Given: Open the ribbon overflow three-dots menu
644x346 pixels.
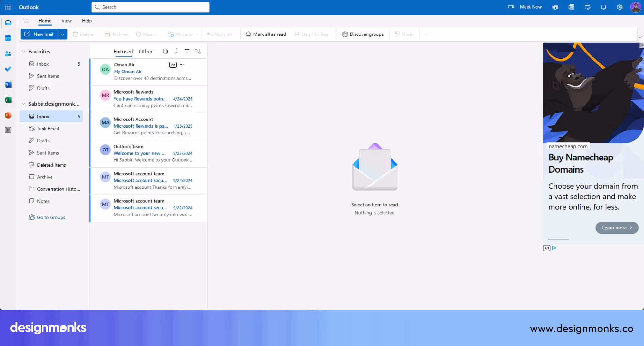Looking at the screenshot, I should [x=427, y=34].
